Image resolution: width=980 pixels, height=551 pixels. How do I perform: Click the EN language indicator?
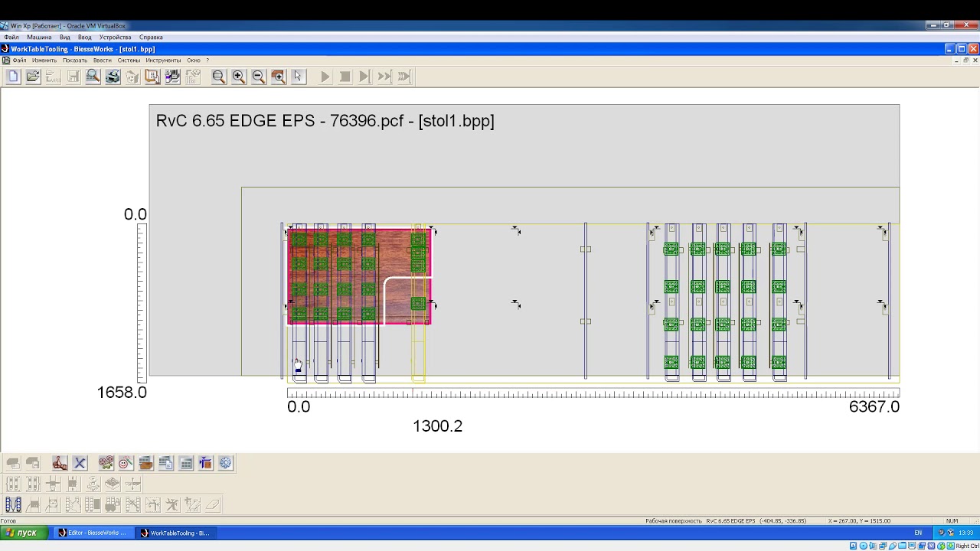pyautogui.click(x=918, y=533)
